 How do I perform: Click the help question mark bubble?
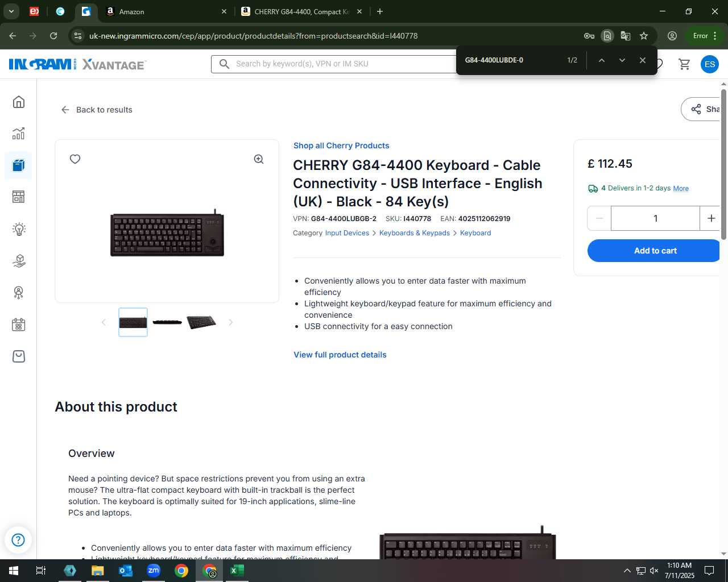(x=18, y=539)
